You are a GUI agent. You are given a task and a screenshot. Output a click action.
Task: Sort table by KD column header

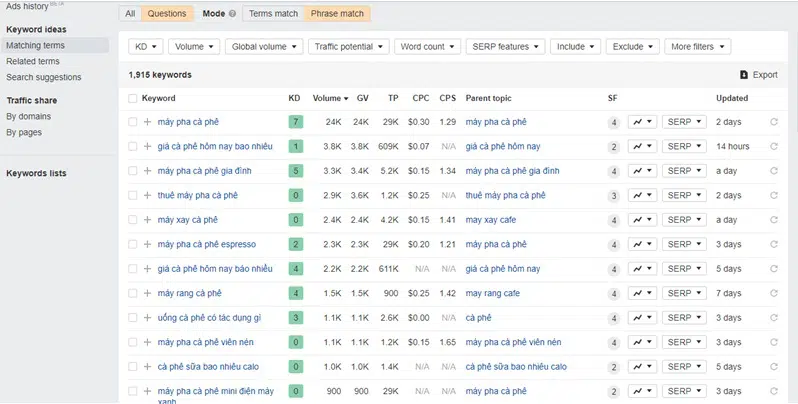click(294, 98)
